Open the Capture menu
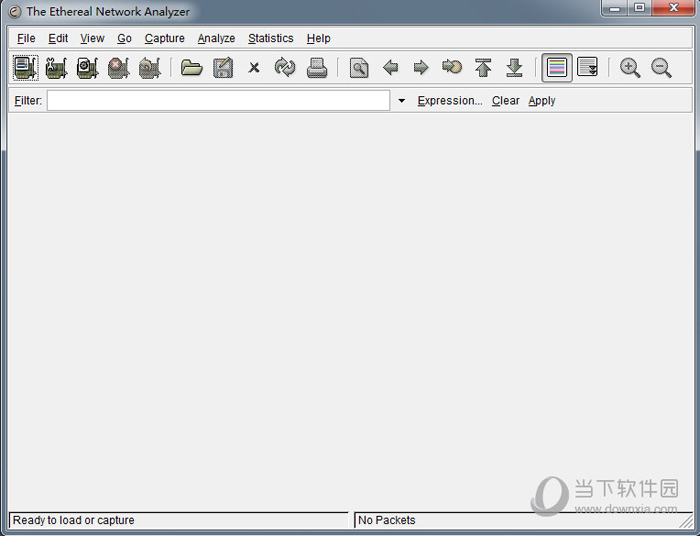The image size is (700, 536). pyautogui.click(x=164, y=38)
